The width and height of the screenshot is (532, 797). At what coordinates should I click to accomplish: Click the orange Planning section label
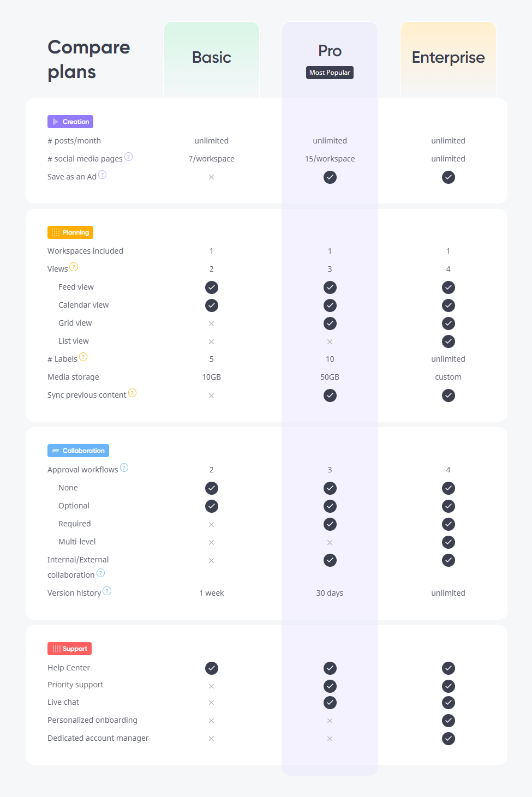(70, 232)
